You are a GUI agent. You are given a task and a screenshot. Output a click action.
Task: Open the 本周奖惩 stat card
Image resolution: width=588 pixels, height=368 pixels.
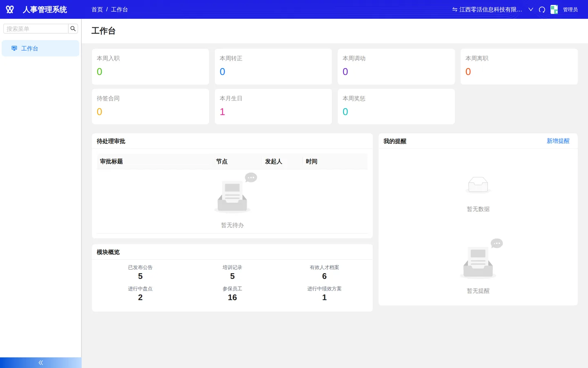(x=396, y=107)
